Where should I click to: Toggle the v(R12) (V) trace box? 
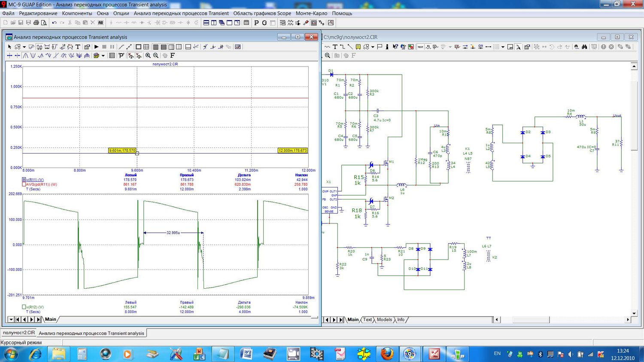pos(24,307)
